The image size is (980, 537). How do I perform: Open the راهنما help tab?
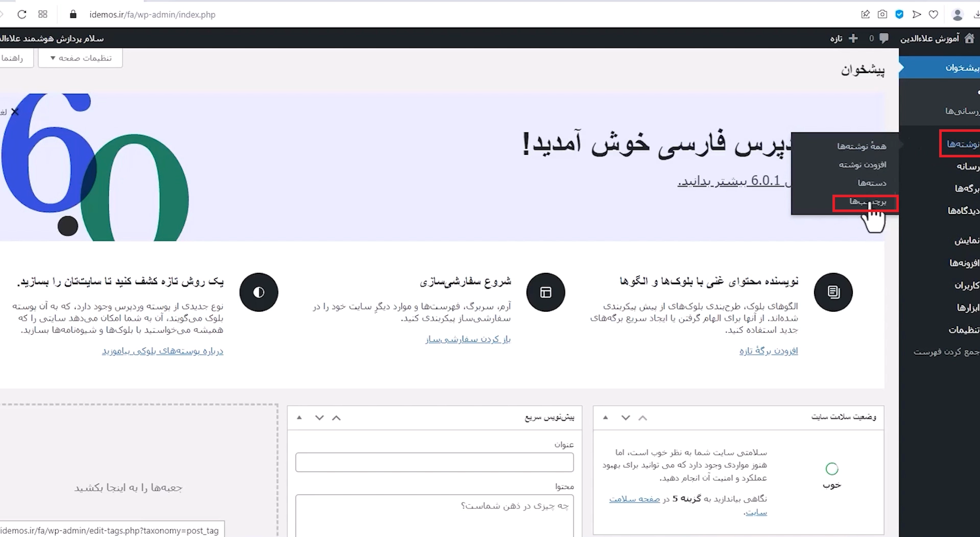[15, 58]
